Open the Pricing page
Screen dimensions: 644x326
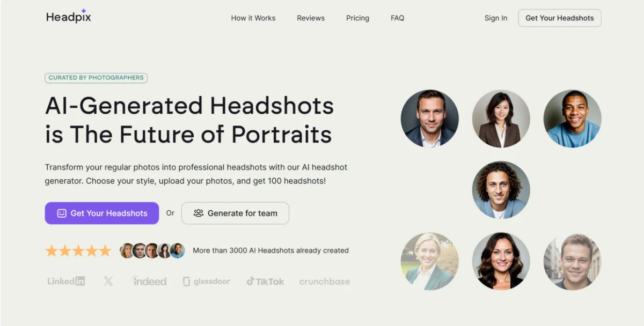[x=357, y=18]
